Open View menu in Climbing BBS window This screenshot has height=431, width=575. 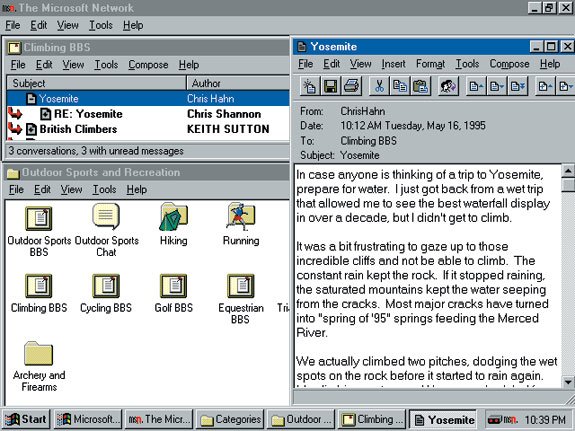pyautogui.click(x=73, y=65)
